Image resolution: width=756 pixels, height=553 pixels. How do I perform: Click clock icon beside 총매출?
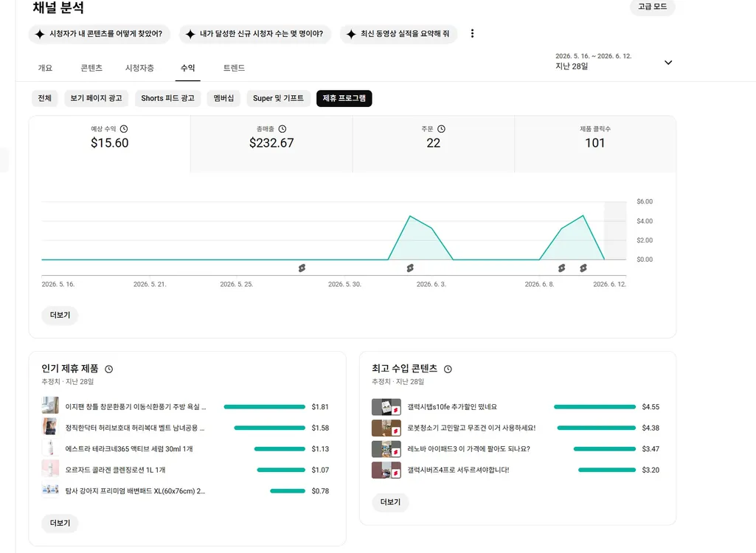point(282,129)
